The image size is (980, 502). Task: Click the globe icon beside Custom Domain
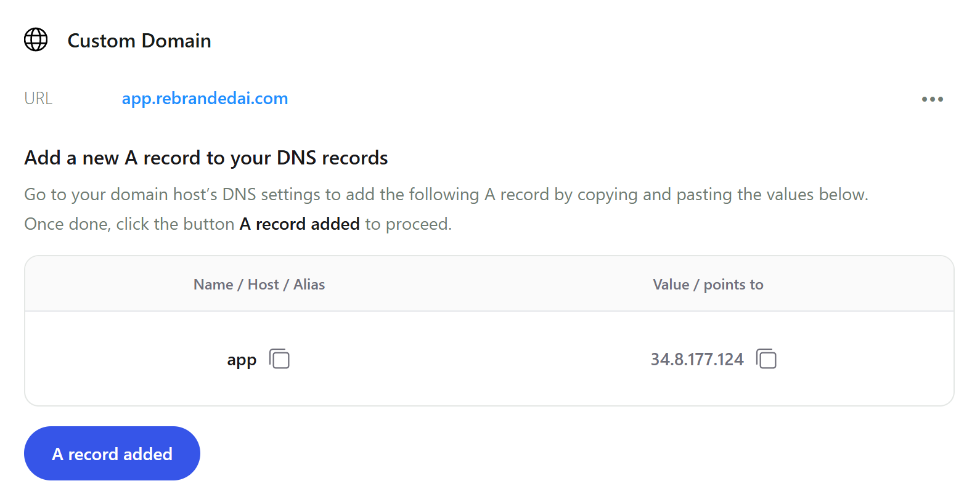[35, 39]
